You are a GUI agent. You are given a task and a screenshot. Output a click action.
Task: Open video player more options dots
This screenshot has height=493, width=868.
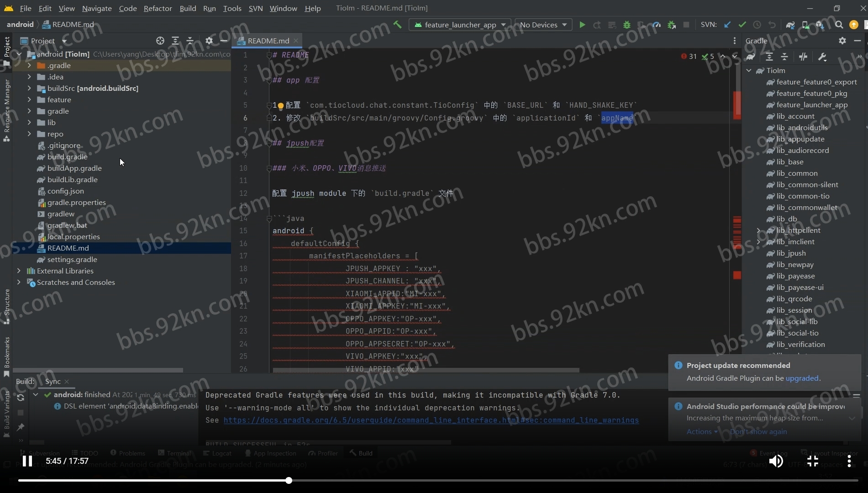click(849, 461)
